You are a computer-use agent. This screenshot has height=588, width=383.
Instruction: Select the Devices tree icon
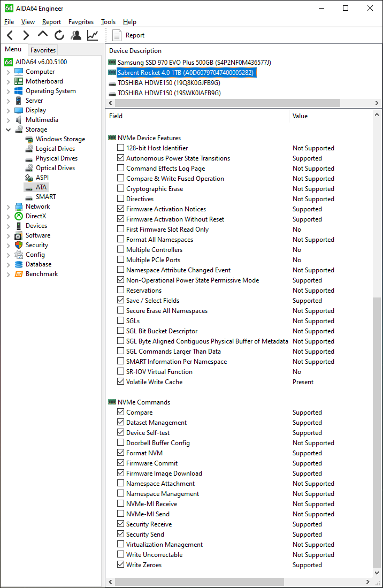(x=19, y=226)
